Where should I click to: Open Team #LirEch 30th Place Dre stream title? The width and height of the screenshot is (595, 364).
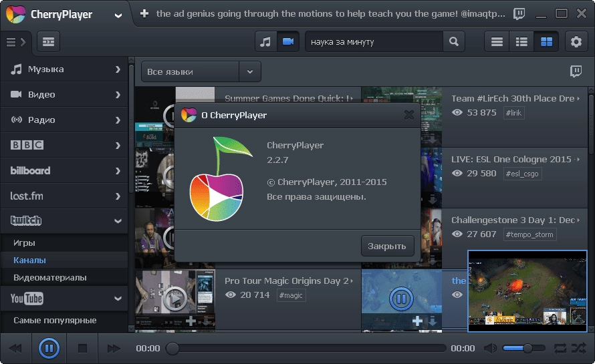coord(513,99)
